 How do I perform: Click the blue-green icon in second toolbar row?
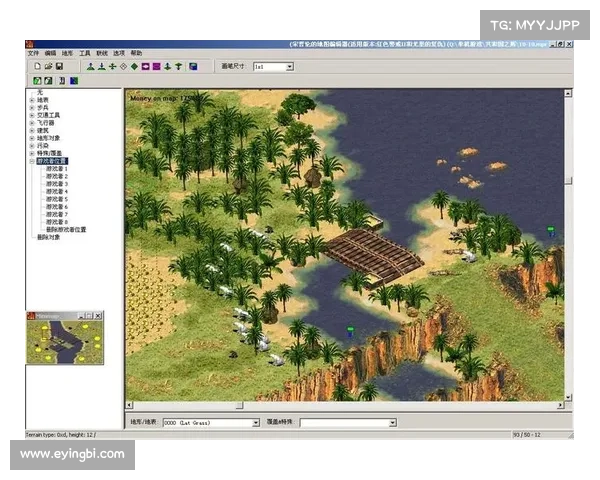(x=74, y=81)
